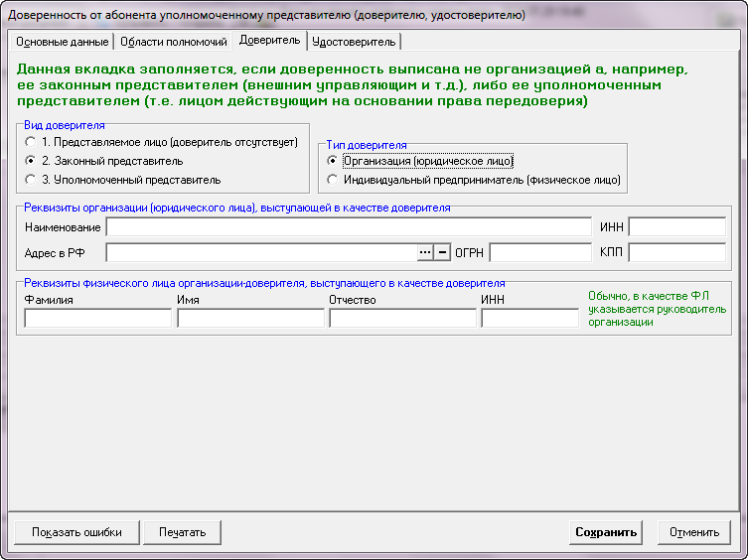Click the Показать ошибки button
Viewport: 748px width, 560px height.
click(x=76, y=532)
